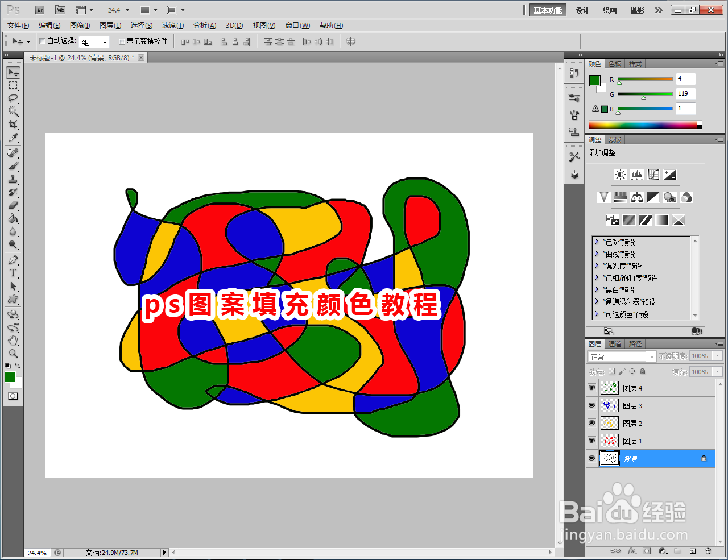Select the Dodge tool
This screenshot has width=728, height=560.
coord(13,244)
